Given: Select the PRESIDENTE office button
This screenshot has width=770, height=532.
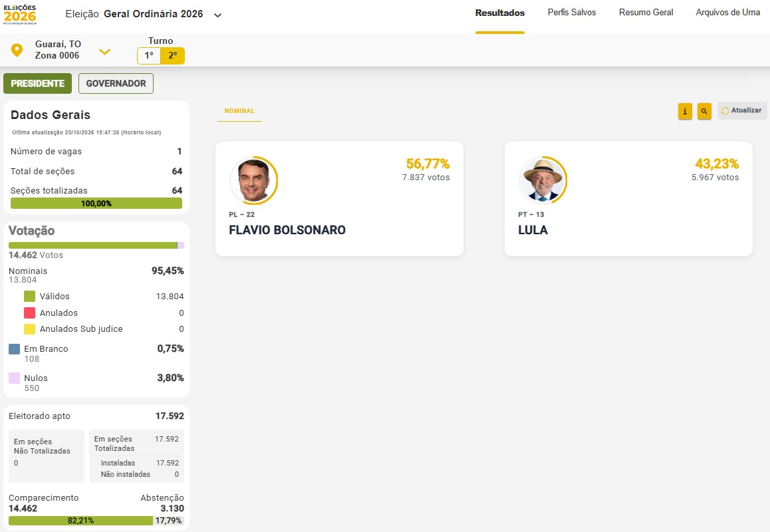Looking at the screenshot, I should (x=37, y=84).
